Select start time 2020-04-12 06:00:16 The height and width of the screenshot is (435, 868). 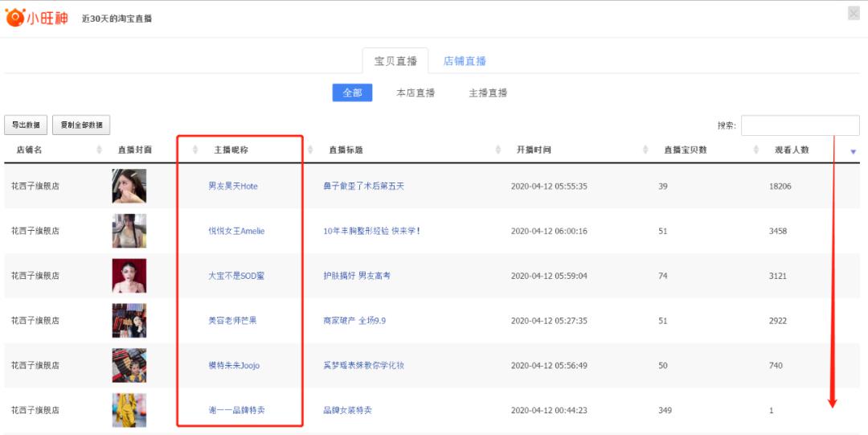[x=549, y=231]
